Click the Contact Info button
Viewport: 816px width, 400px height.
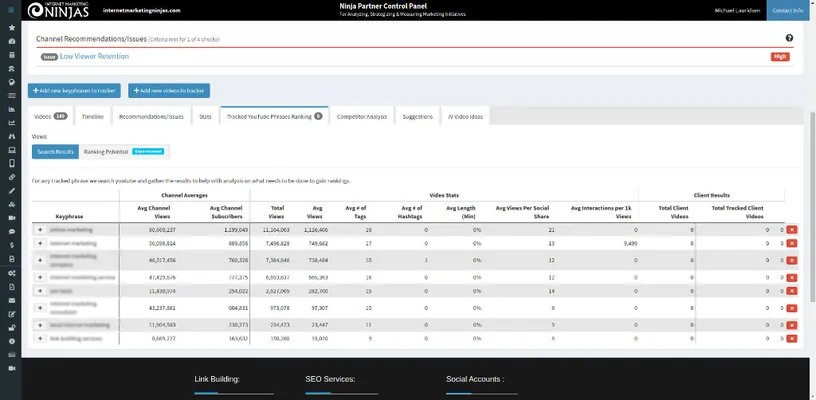(x=788, y=10)
